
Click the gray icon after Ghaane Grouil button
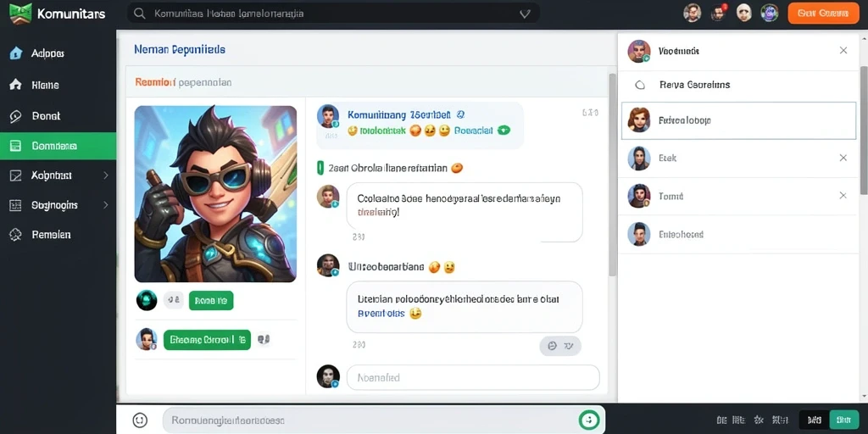click(264, 339)
